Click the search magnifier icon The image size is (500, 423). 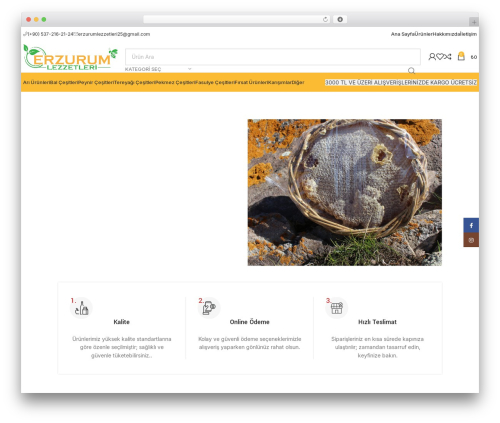pos(411,71)
